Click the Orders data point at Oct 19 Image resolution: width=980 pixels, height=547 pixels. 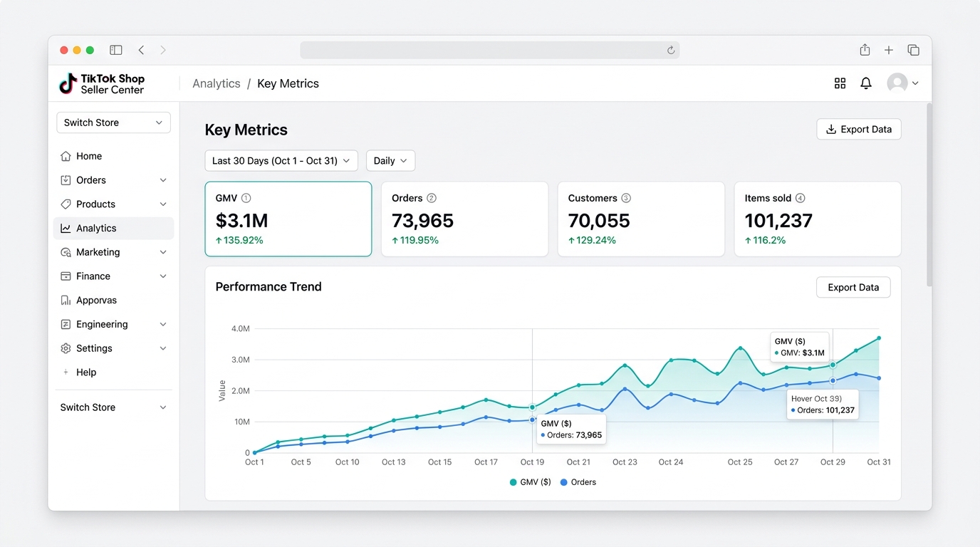tap(532, 420)
